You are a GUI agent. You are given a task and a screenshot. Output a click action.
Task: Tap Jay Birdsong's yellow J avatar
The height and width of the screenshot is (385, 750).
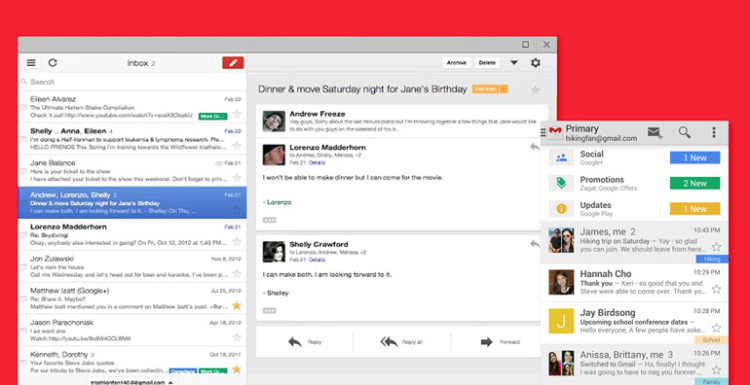point(561,321)
